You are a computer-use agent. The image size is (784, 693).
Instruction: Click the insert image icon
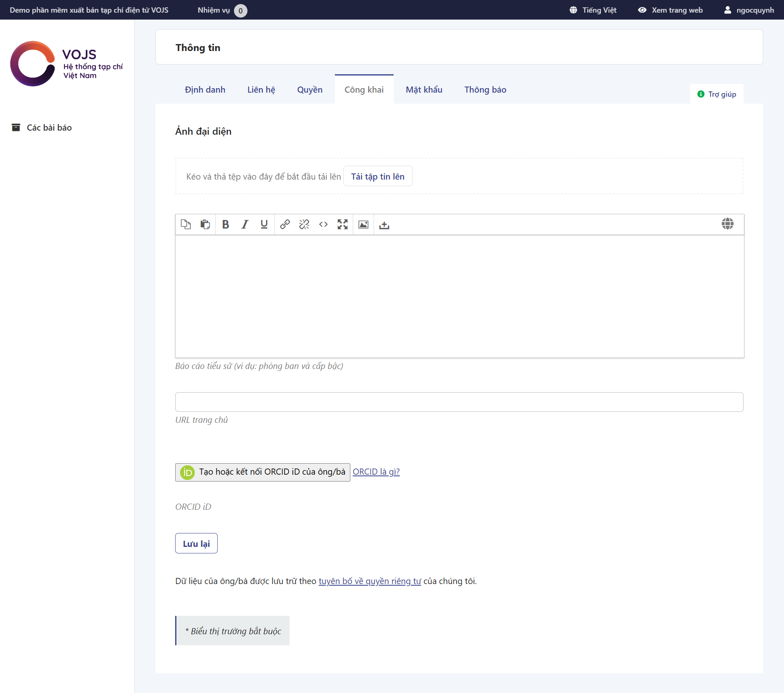click(x=363, y=224)
